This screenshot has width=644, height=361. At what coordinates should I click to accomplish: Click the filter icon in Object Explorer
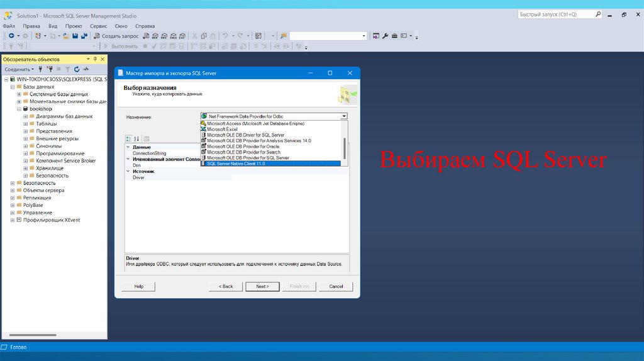pos(68,69)
